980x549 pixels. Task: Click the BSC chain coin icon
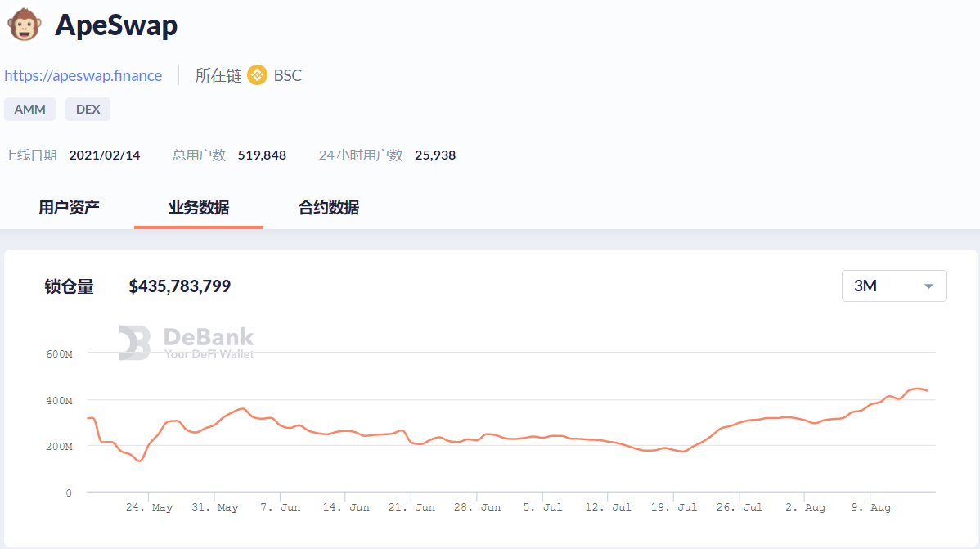[257, 75]
